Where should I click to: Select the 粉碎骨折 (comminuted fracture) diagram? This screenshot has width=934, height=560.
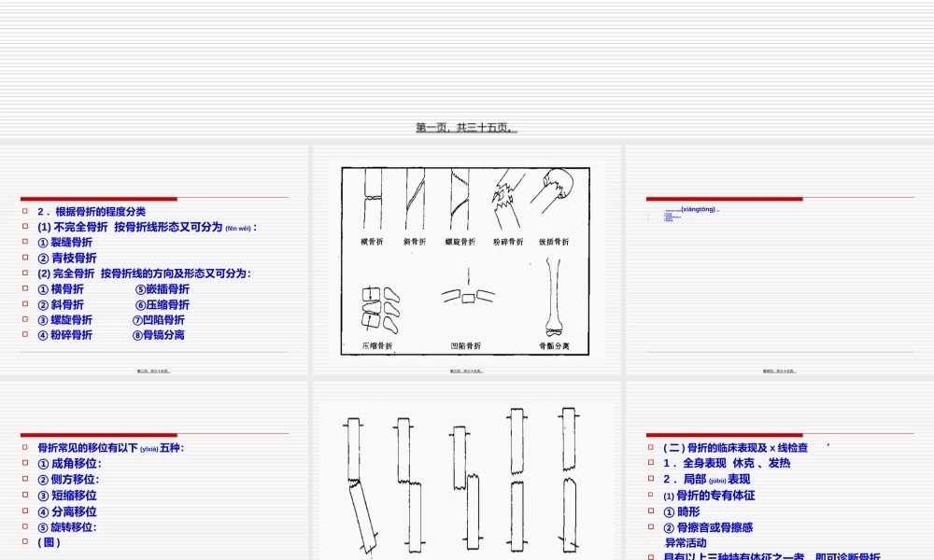click(x=504, y=196)
